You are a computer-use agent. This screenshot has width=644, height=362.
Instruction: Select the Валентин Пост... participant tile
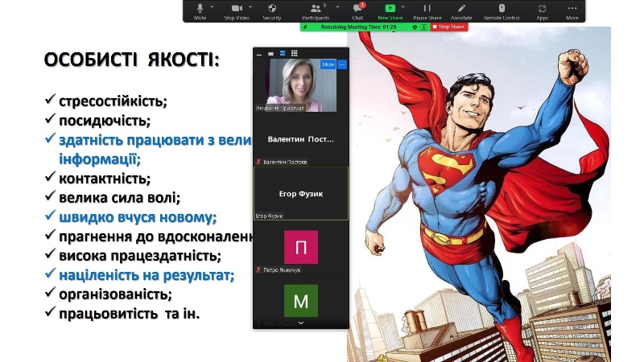[x=300, y=139]
